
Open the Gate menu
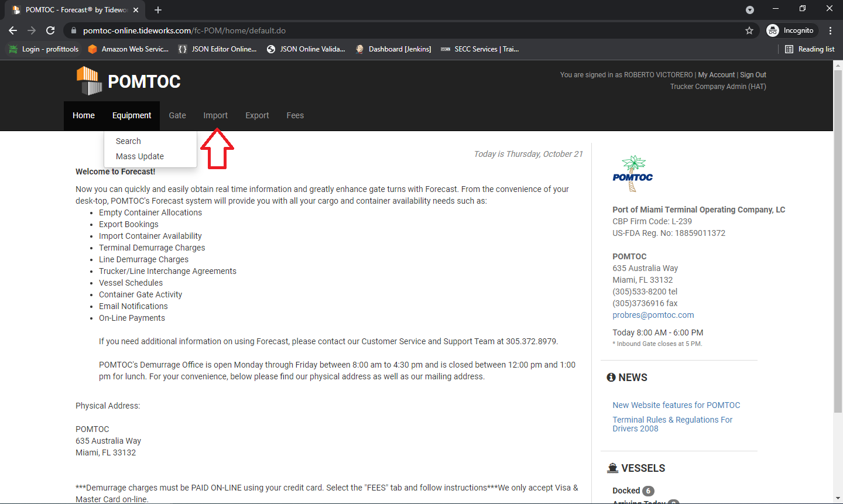click(177, 115)
